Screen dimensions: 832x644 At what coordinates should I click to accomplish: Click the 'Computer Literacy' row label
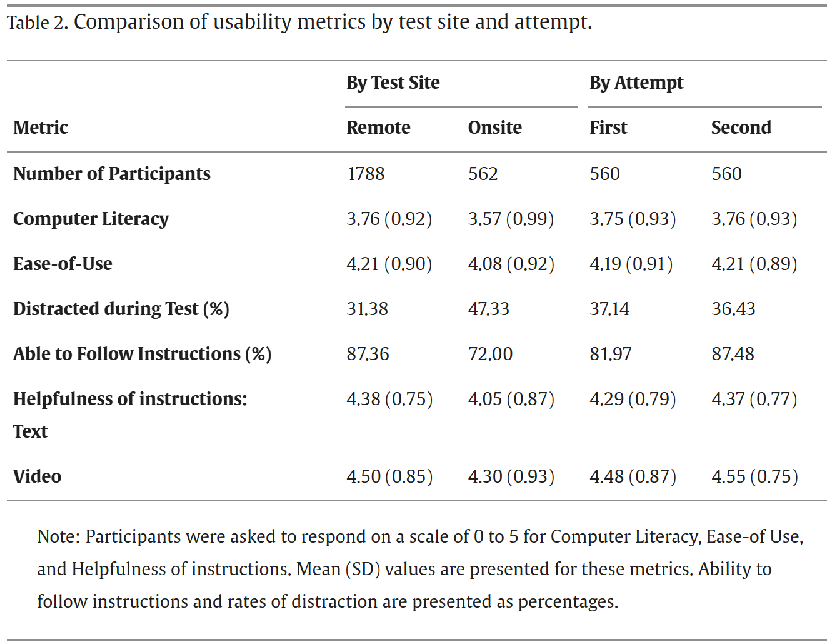pos(91,219)
